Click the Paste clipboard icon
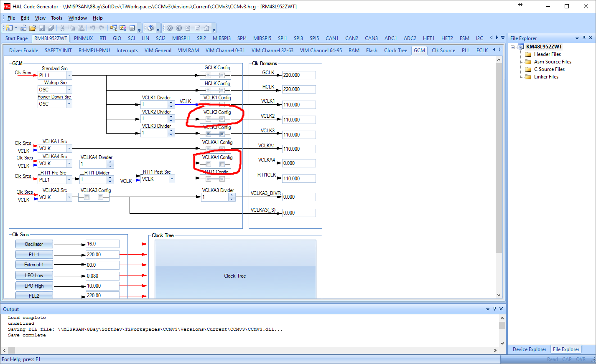This screenshot has width=596, height=364. (81, 28)
